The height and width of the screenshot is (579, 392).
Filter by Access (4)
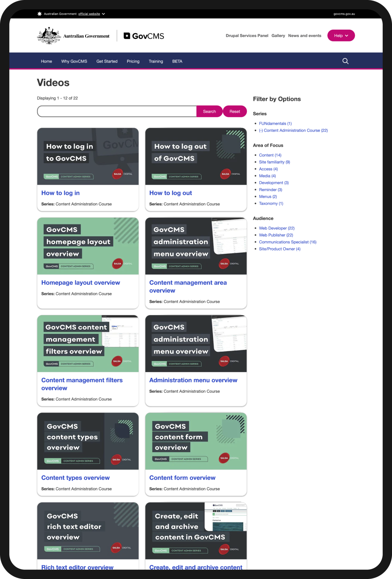click(x=268, y=169)
